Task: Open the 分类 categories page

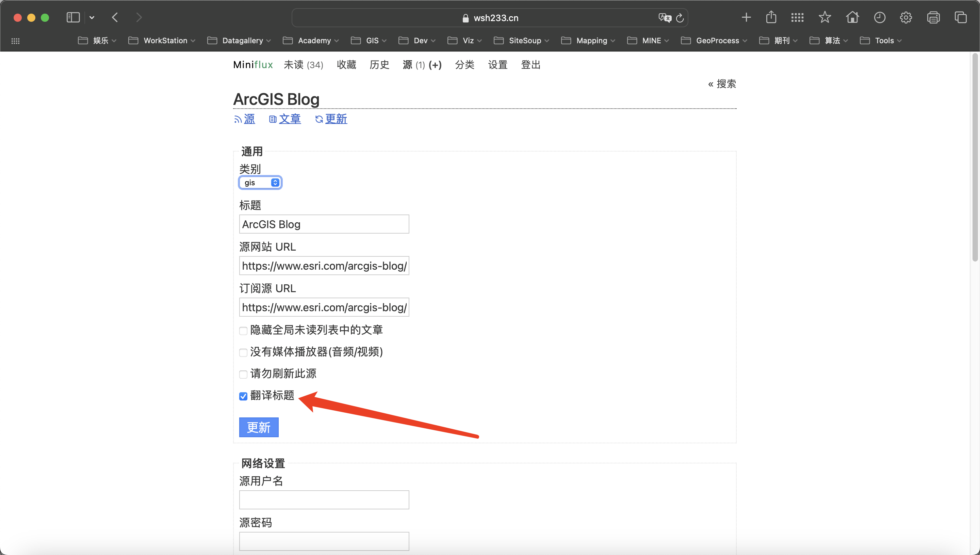Action: coord(465,65)
